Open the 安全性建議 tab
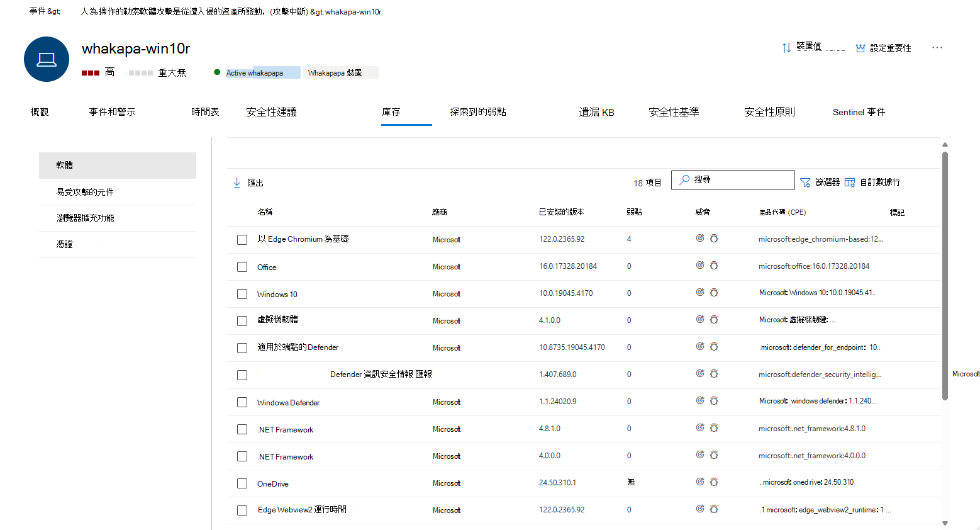Screen dimensions: 980x530 coord(272,112)
